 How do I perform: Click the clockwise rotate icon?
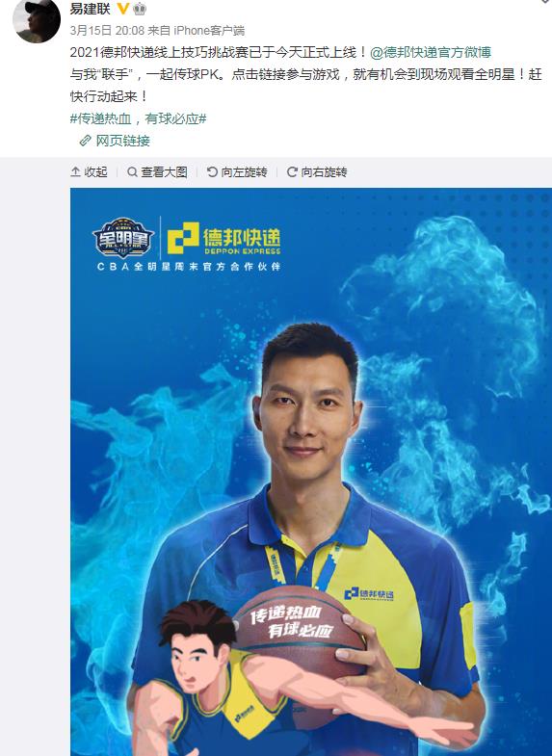pyautogui.click(x=292, y=172)
